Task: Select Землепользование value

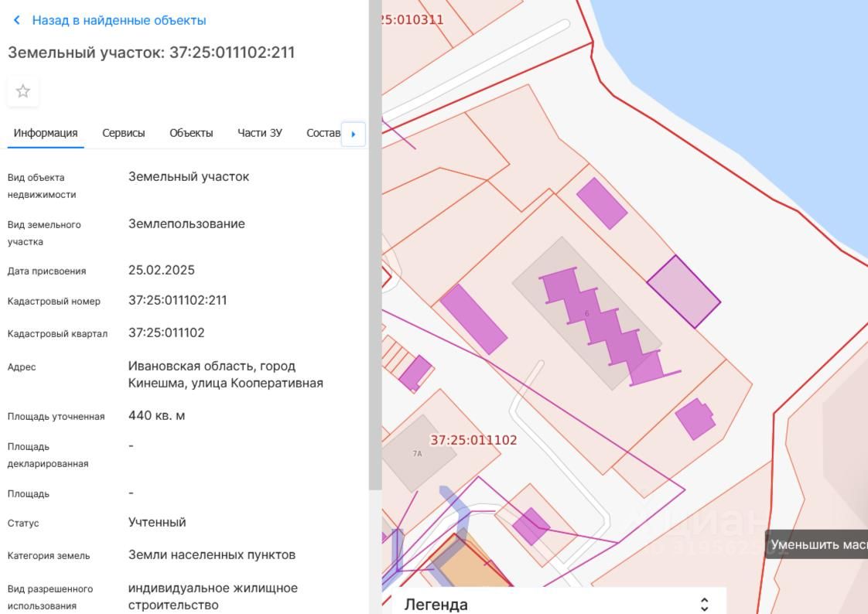Action: 186,224
